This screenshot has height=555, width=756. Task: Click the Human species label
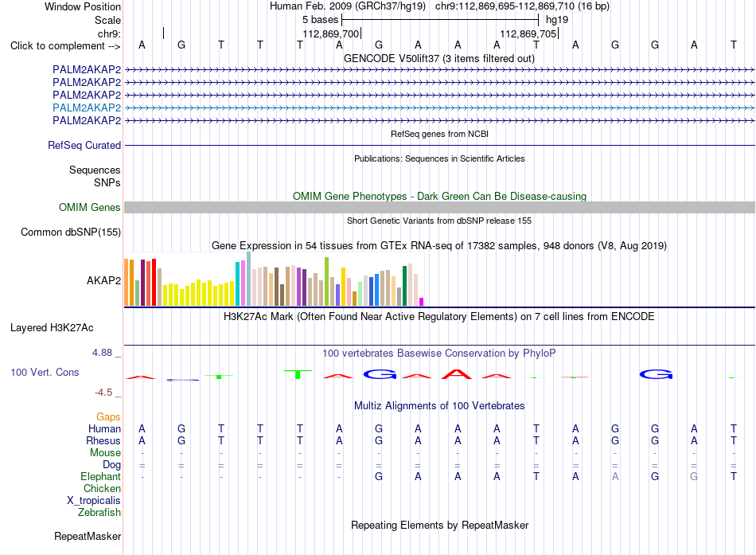click(104, 428)
